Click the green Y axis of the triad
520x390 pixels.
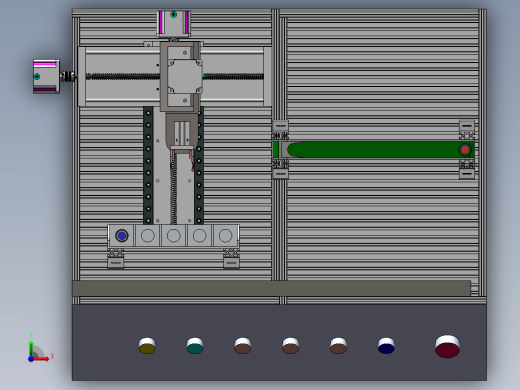pos(31,348)
